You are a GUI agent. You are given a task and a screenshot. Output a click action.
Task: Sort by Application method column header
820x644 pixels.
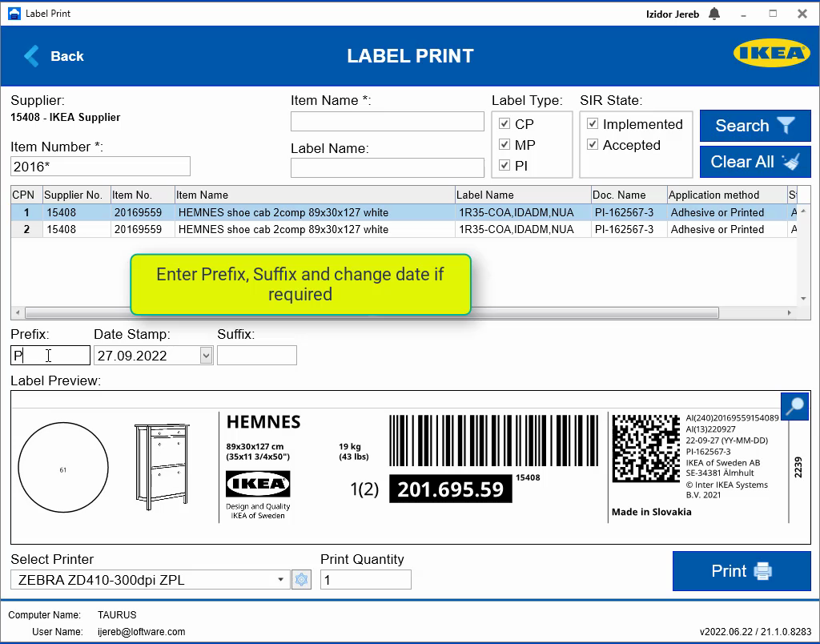[727, 195]
